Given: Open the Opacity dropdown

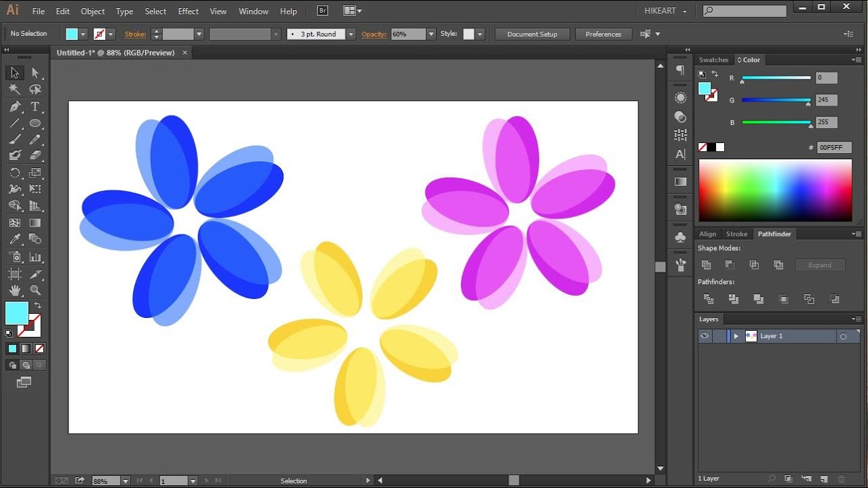Looking at the screenshot, I should pos(431,34).
